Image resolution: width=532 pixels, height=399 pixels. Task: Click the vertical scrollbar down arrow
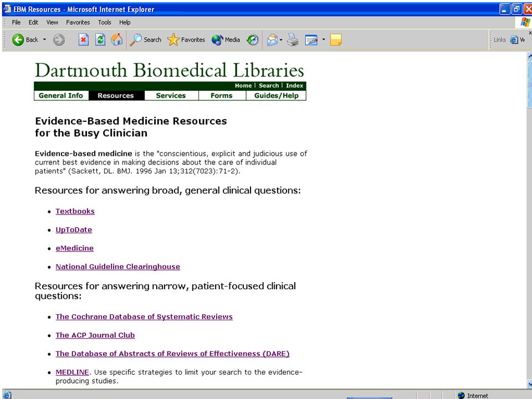coord(529,383)
